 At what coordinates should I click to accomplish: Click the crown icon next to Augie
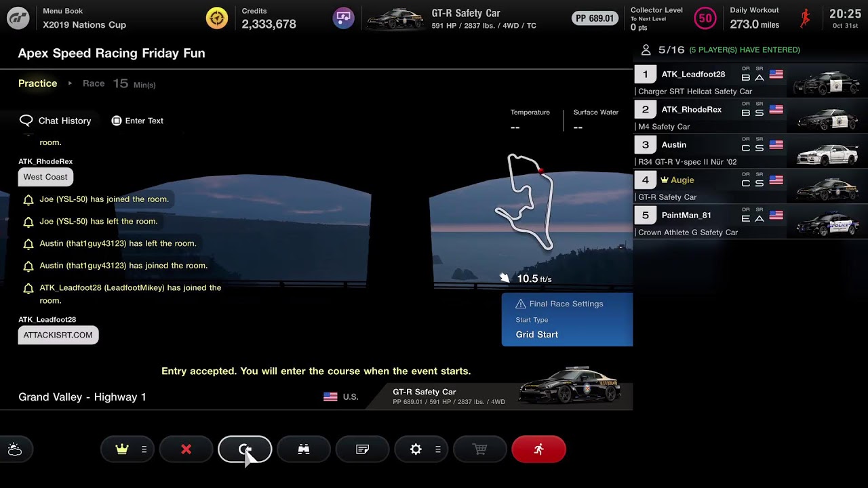click(x=665, y=180)
